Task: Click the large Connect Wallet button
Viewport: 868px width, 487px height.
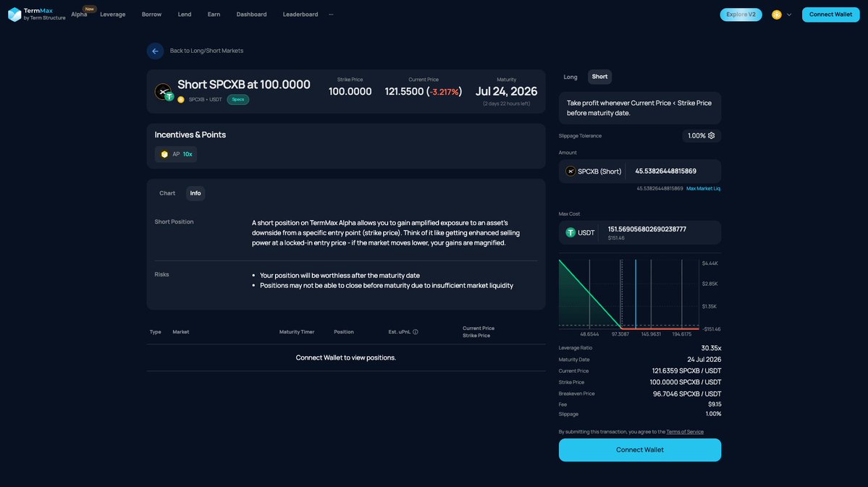Action: pos(639,450)
